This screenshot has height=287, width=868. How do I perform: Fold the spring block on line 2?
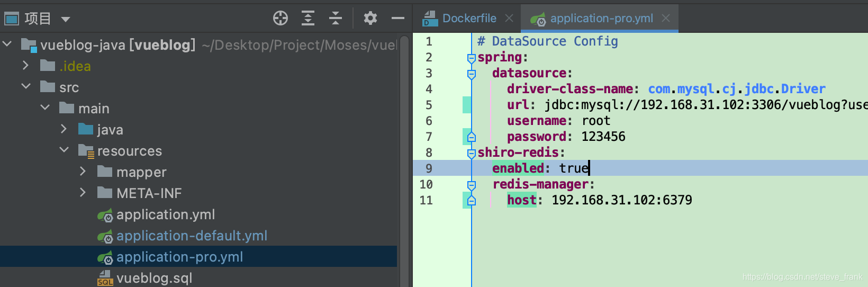click(472, 58)
